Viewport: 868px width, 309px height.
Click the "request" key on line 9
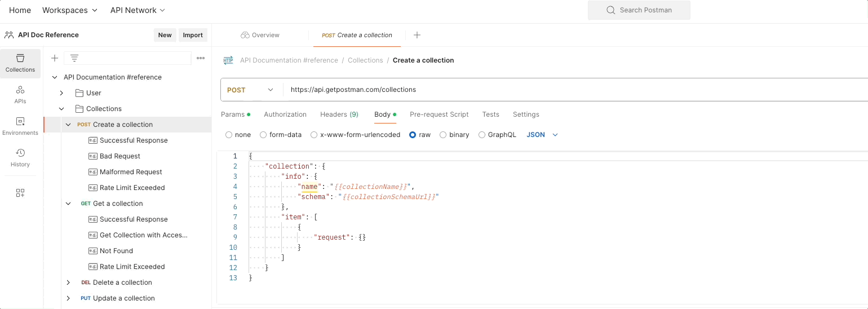[x=332, y=237]
